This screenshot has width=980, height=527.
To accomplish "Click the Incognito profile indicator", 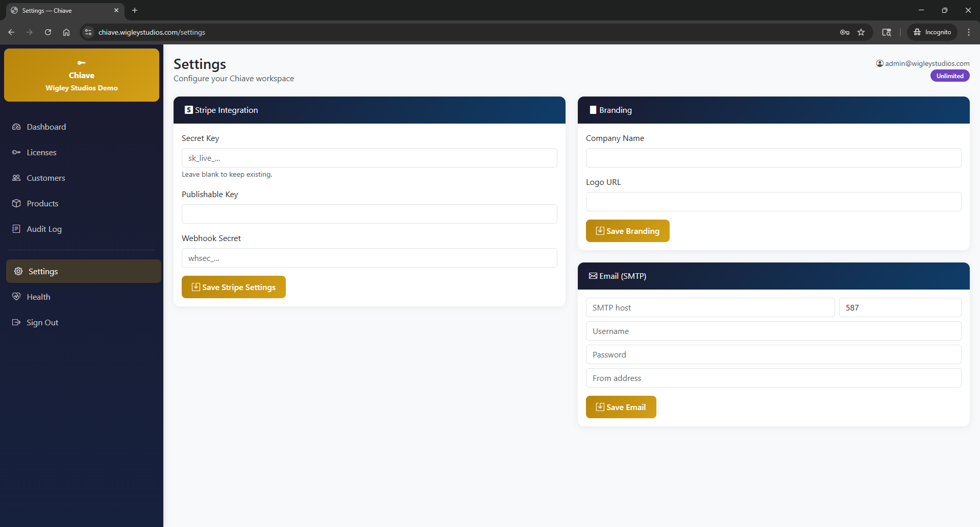I will click(932, 32).
